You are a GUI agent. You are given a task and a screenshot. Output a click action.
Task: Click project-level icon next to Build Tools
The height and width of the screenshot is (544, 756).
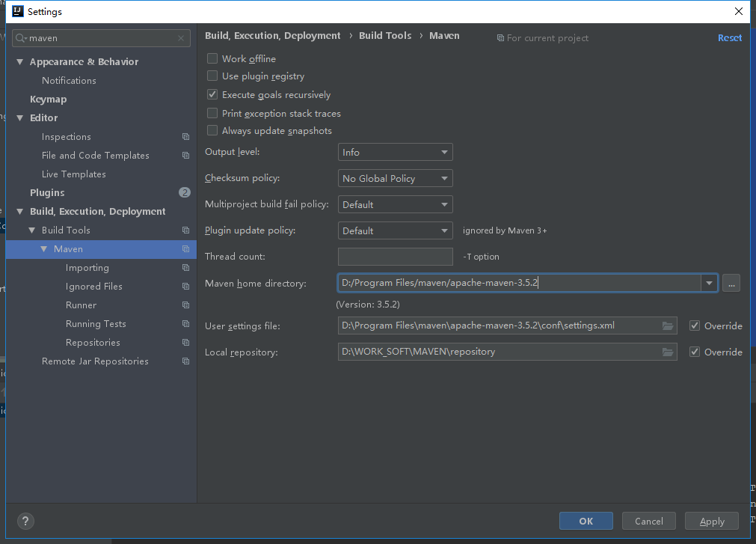185,230
